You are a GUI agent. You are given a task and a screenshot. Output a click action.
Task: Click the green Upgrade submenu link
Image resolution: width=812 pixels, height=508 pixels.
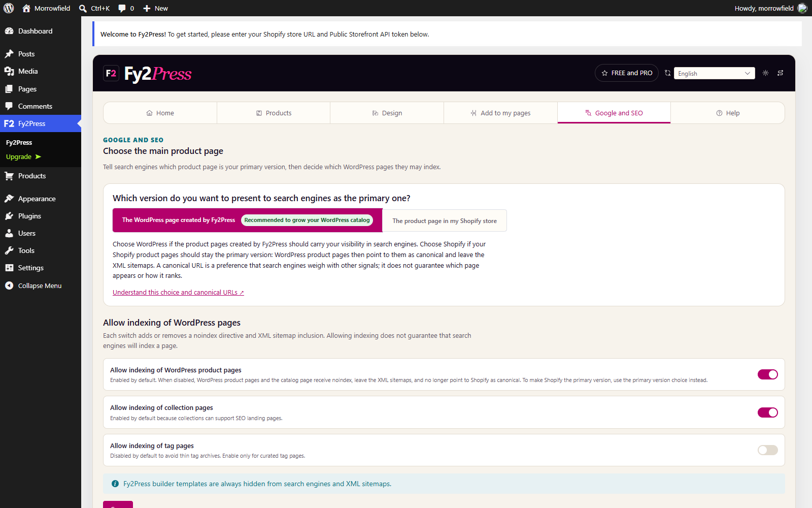coord(23,157)
